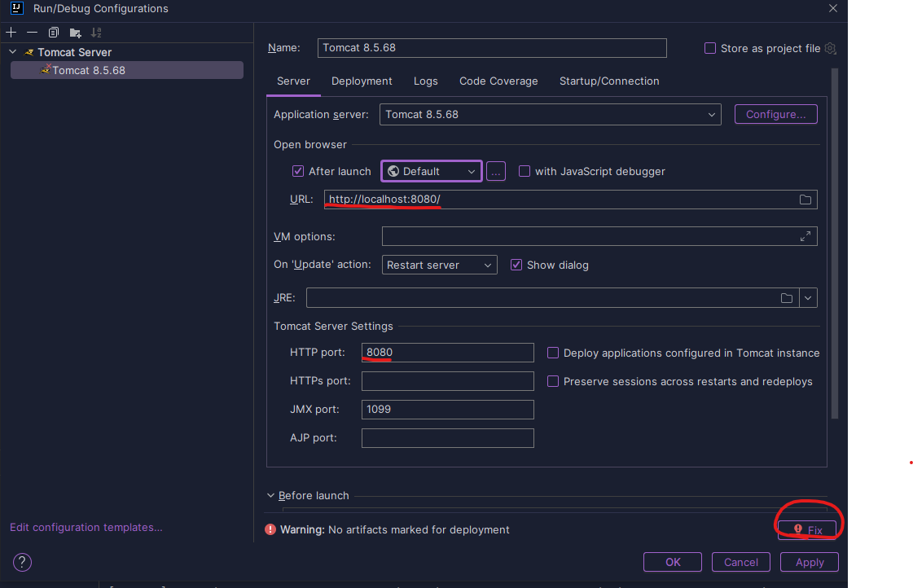Click the Cancel button
Screen dimensions: 913x588
tap(740, 563)
